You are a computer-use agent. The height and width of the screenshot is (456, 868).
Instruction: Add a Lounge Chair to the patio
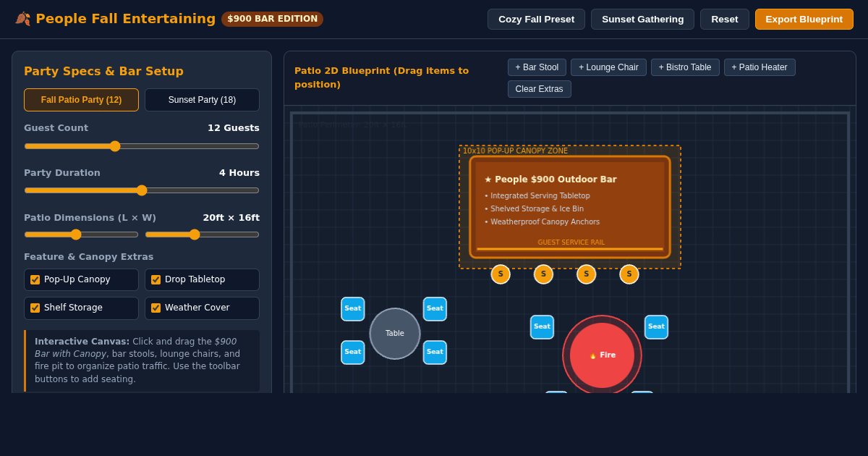click(608, 67)
